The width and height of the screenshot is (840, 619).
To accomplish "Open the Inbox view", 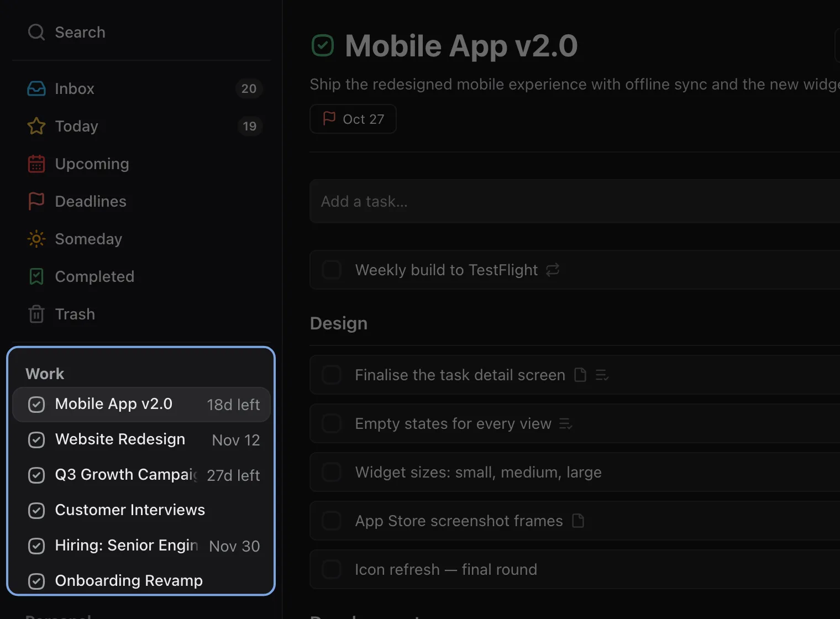I will coord(141,88).
